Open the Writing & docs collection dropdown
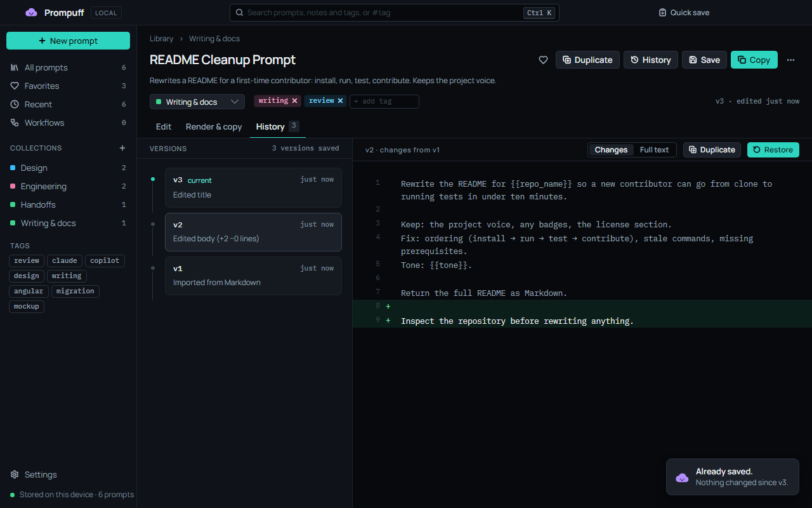The height and width of the screenshot is (508, 812). click(197, 102)
